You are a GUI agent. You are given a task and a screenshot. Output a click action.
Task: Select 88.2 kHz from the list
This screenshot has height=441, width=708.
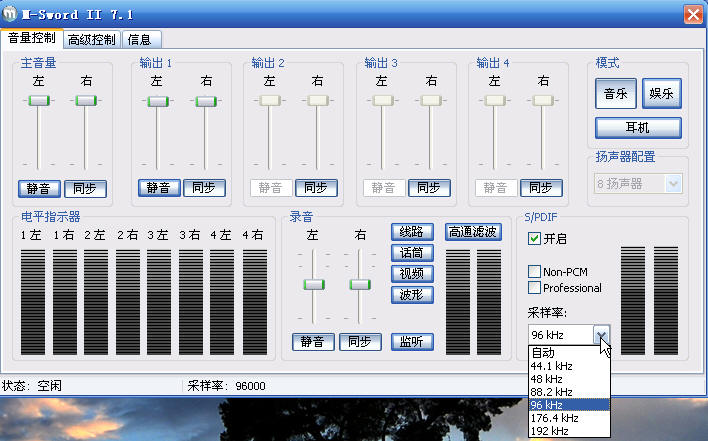tap(569, 392)
